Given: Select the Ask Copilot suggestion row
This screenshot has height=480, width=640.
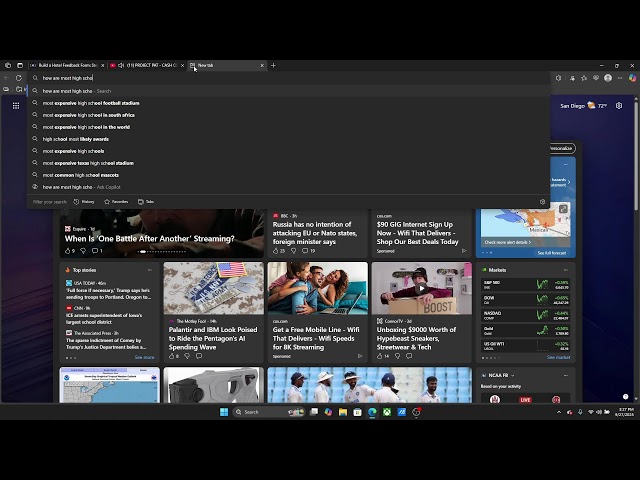Looking at the screenshot, I should click(288, 187).
